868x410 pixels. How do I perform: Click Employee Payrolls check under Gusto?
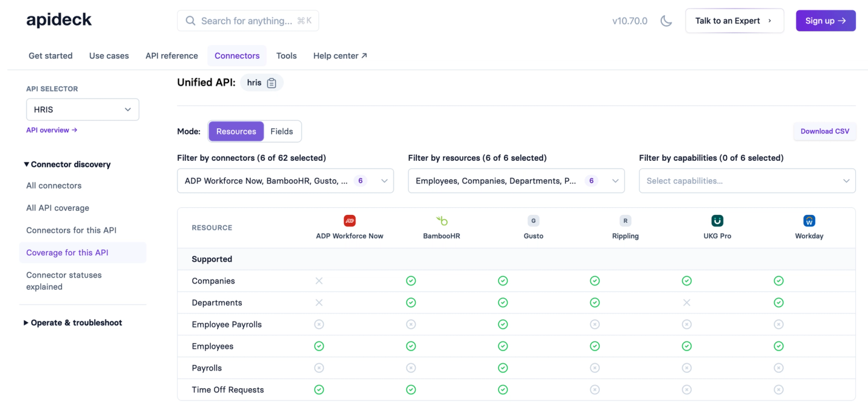pyautogui.click(x=503, y=325)
